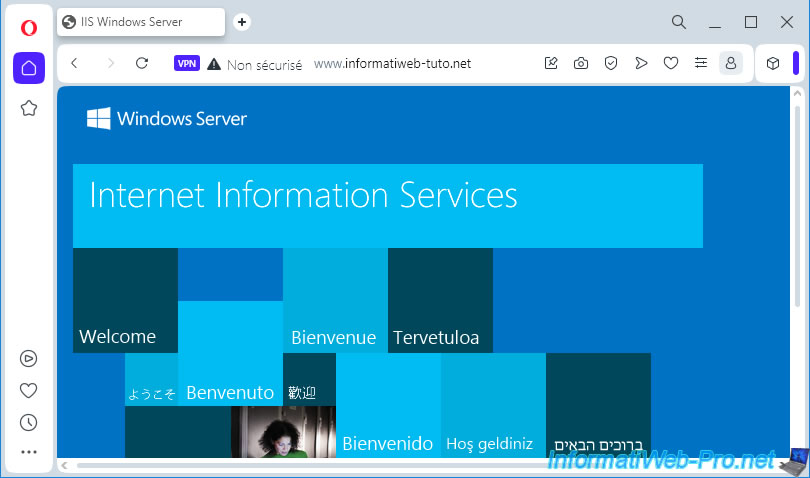Open the send/flow arrow icon
This screenshot has width=810, height=478.
click(641, 63)
